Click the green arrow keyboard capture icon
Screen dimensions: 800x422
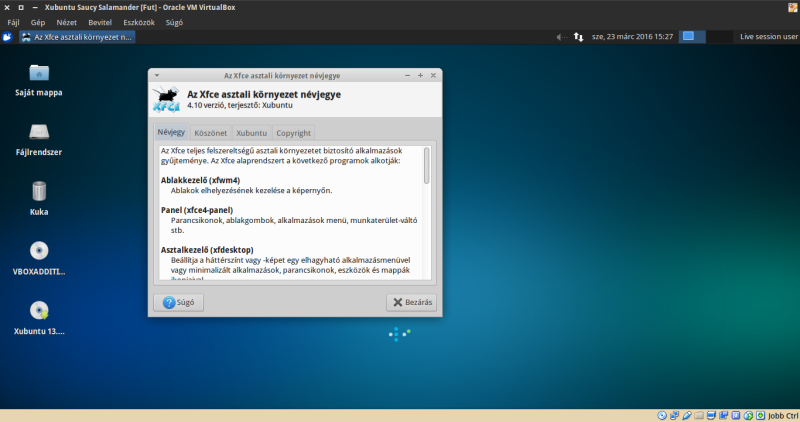[760, 415]
